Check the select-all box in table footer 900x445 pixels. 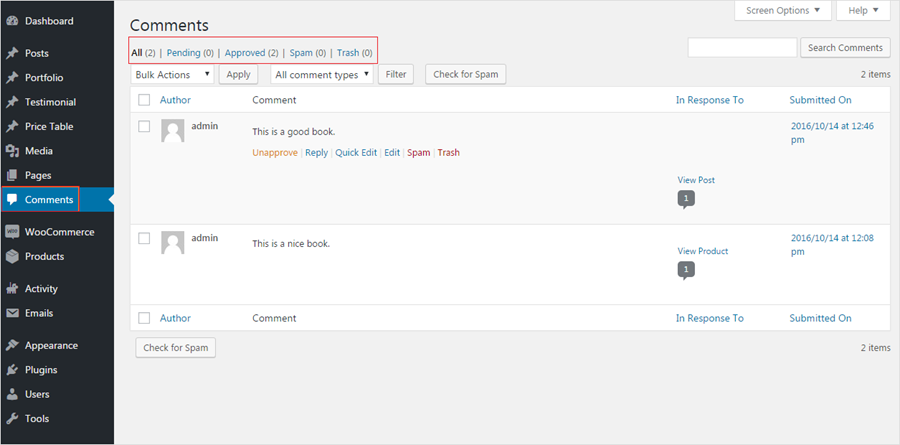point(144,318)
